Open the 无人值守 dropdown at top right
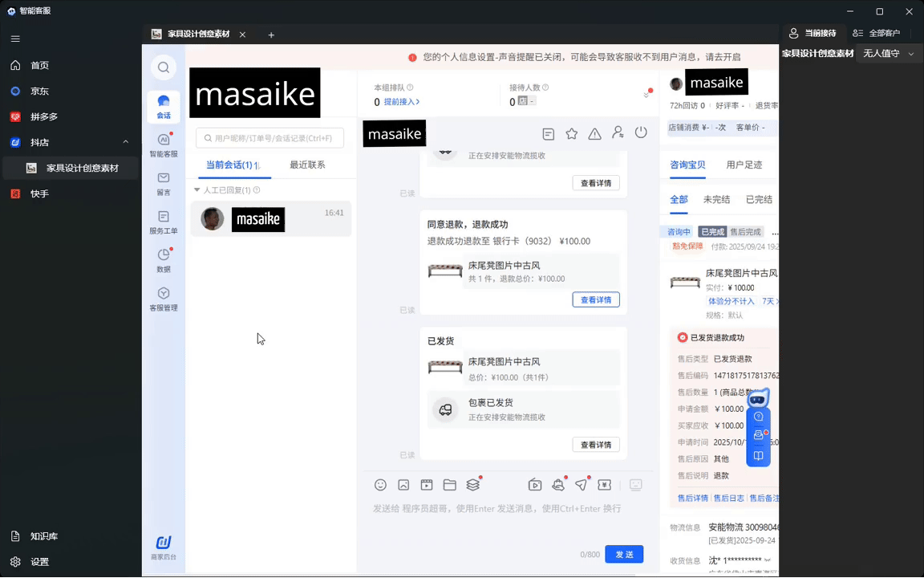 (x=888, y=53)
